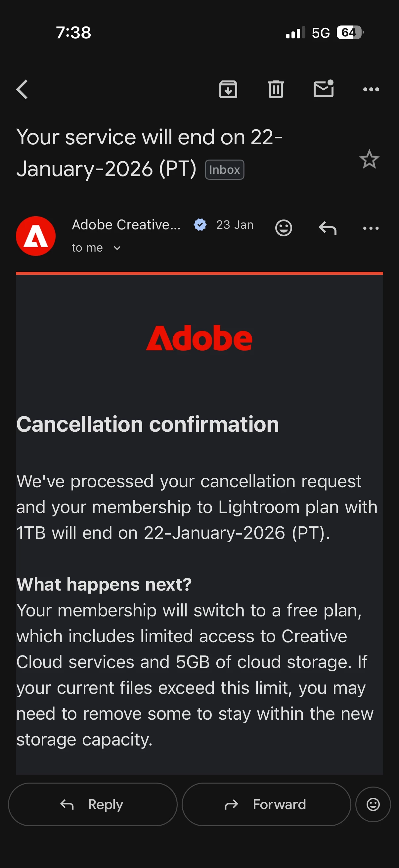Tap the red Adobe logo in email
The image size is (399, 868).
click(199, 338)
